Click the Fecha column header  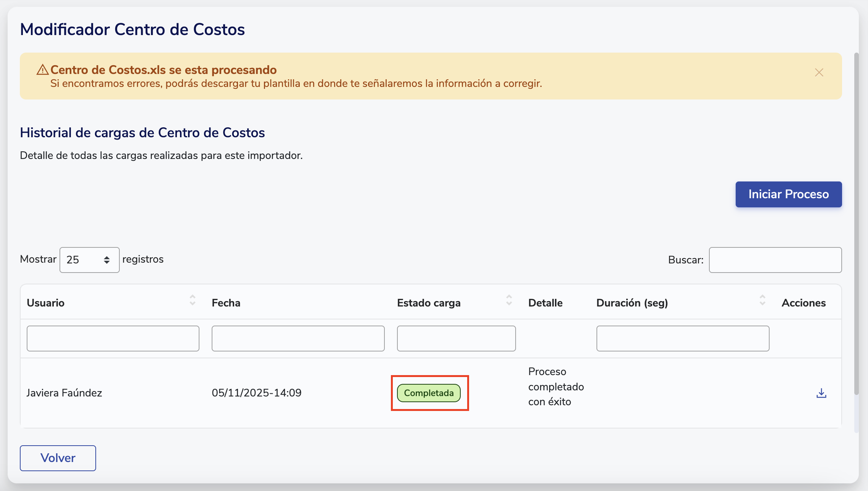[226, 303]
